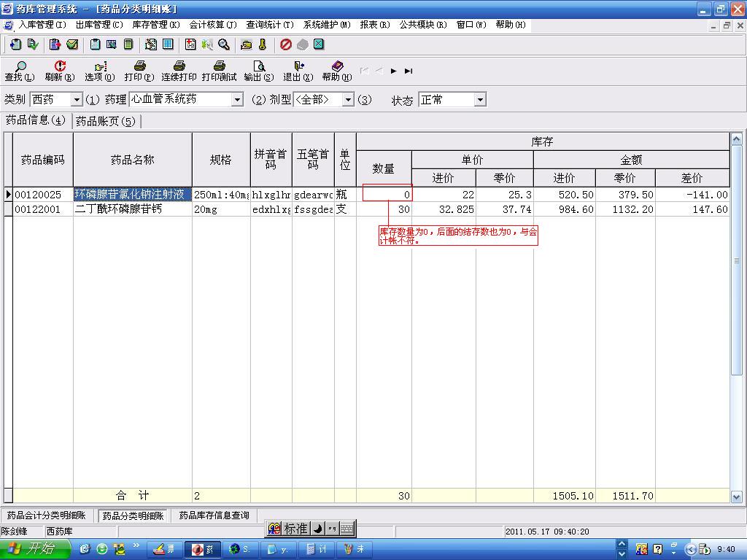Image resolution: width=747 pixels, height=560 pixels.
Task: Open the 类别 西药 dropdown
Action: pyautogui.click(x=77, y=99)
